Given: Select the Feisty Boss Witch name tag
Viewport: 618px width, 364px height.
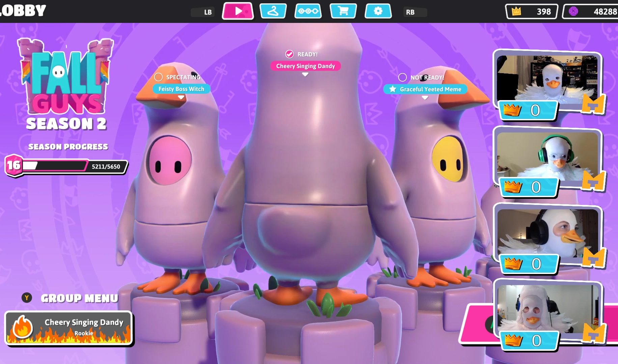Looking at the screenshot, I should point(181,89).
